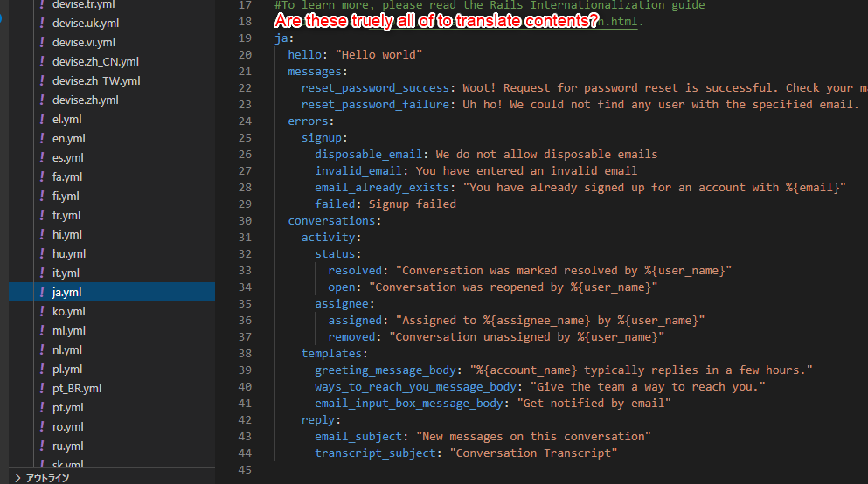This screenshot has width=868, height=484.
Task: Select nl.yml file
Action: click(x=67, y=350)
